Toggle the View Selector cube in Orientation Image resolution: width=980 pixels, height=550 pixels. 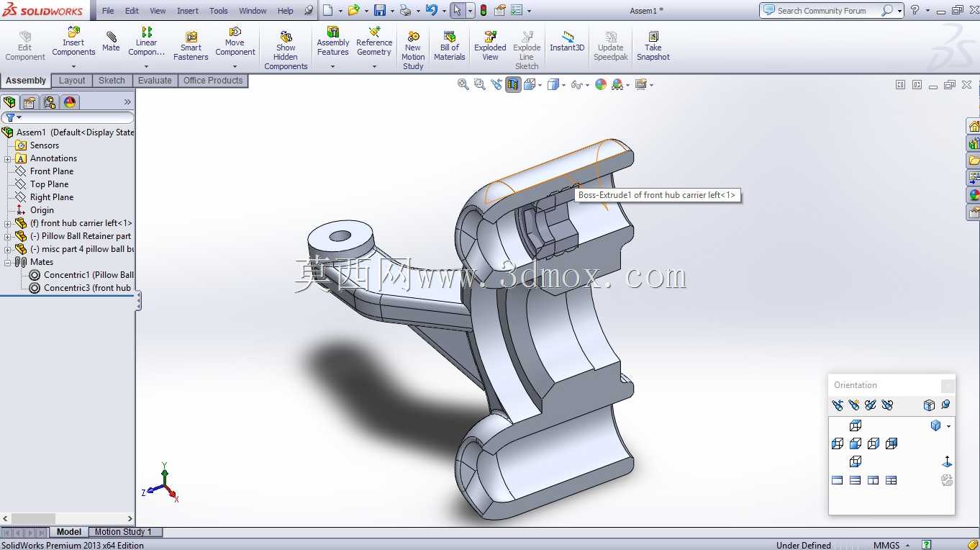[x=929, y=405]
